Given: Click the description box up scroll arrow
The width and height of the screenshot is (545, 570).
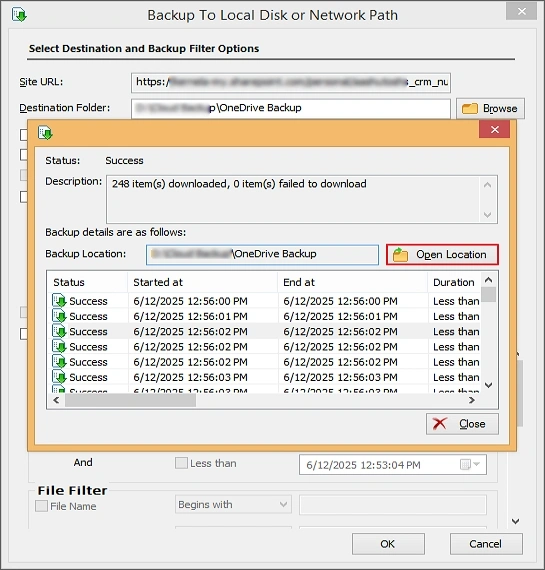Looking at the screenshot, I should click(488, 185).
